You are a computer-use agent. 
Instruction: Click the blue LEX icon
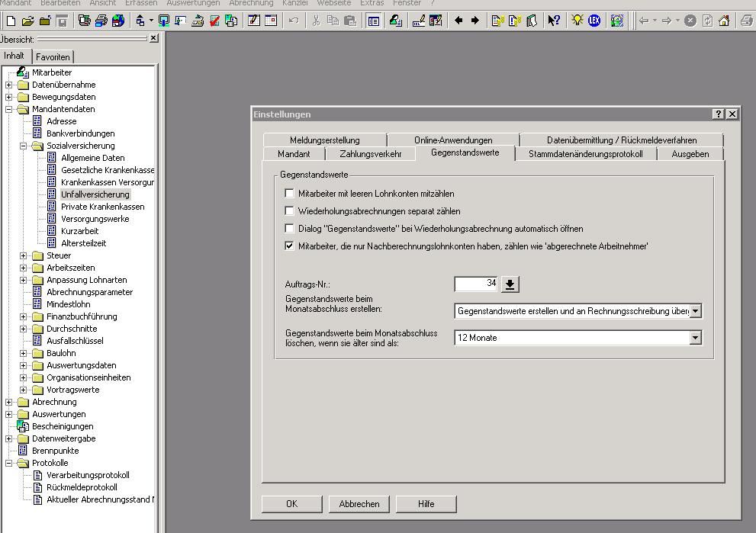click(x=594, y=21)
